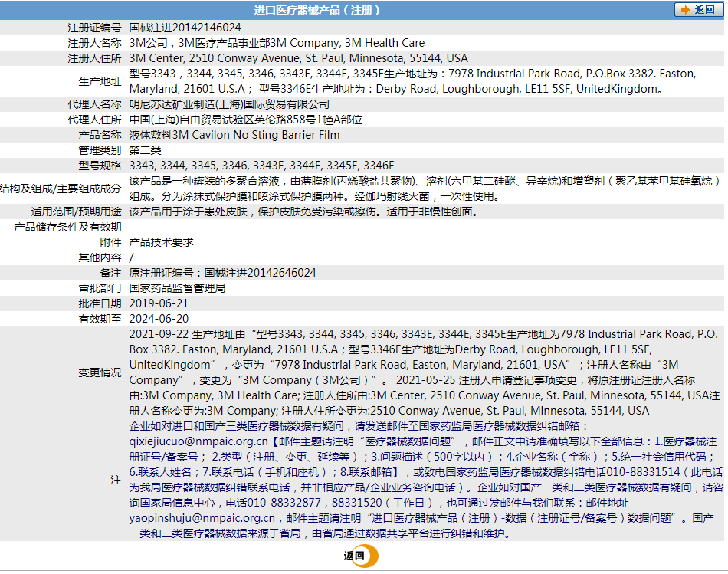The height and width of the screenshot is (574, 728).
Task: Click the 代理人住所 label
Action: (x=94, y=120)
